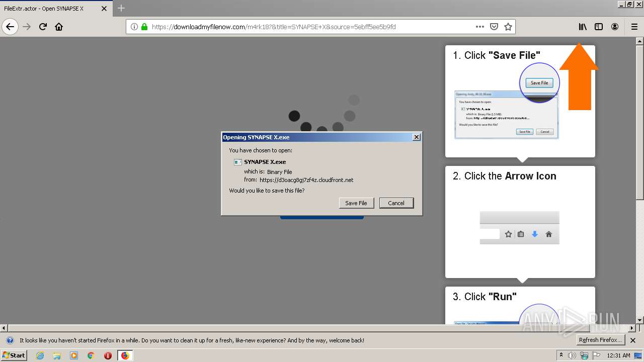Screen dimensions: 644x362
Task: Open a new browser tab
Action: click(x=121, y=8)
